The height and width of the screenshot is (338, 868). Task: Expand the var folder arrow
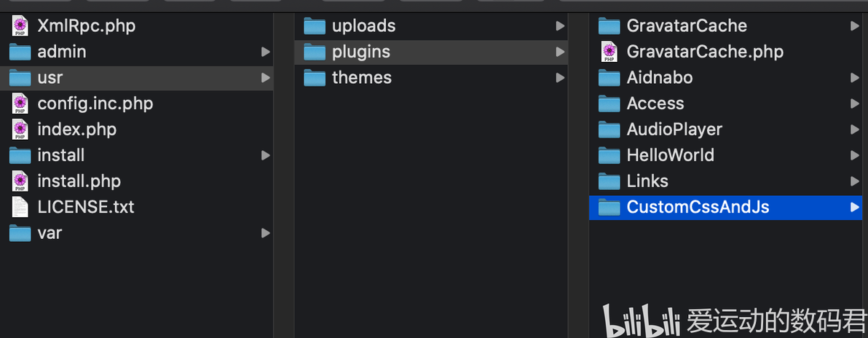(266, 233)
